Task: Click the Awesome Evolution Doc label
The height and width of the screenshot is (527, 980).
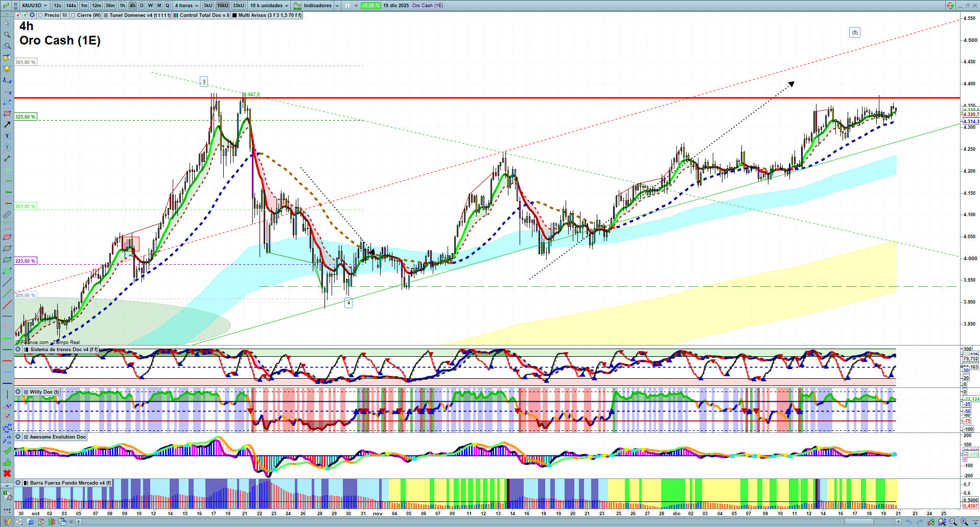Action: click(58, 437)
